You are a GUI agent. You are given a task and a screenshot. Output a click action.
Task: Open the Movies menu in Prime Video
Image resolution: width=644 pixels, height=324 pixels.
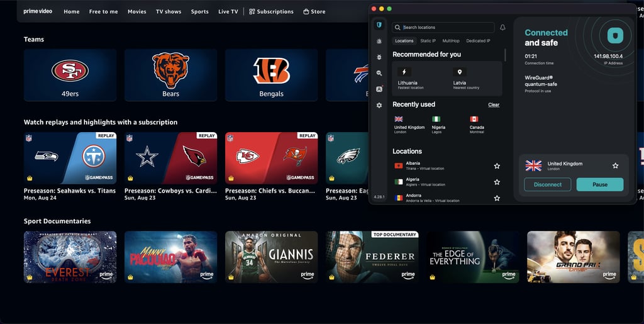pos(136,11)
